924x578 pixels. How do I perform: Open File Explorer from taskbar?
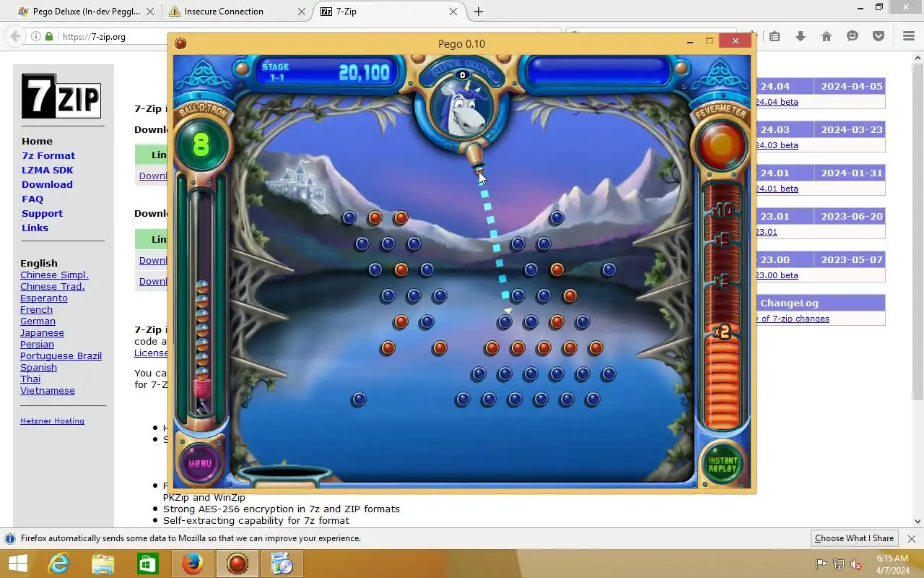click(x=103, y=564)
